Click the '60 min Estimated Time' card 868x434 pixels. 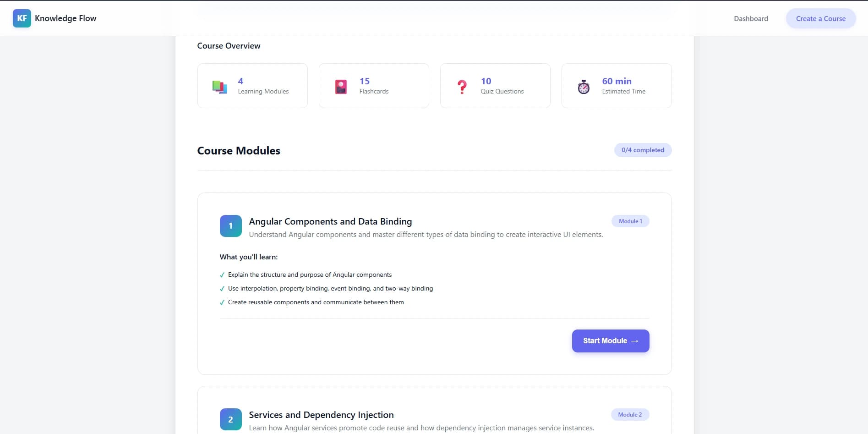616,86
